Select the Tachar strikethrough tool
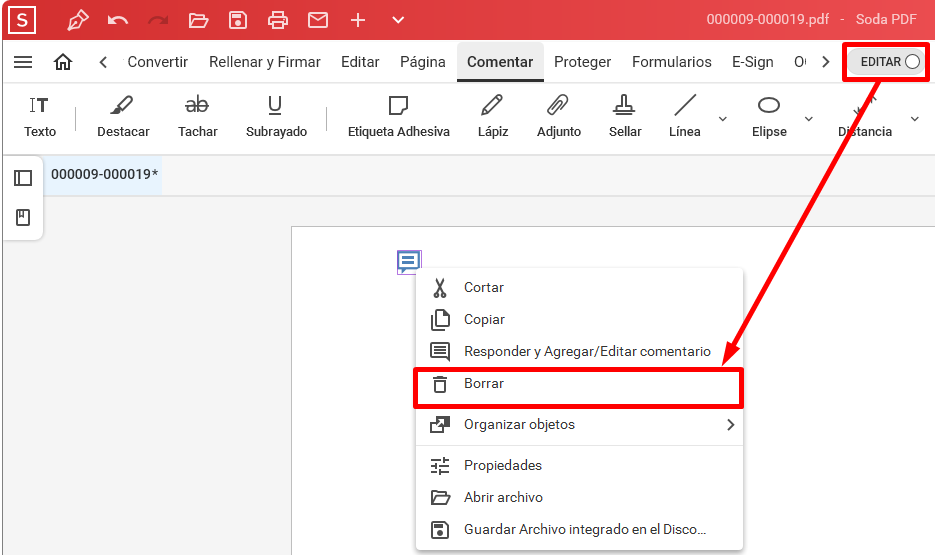 click(x=197, y=117)
